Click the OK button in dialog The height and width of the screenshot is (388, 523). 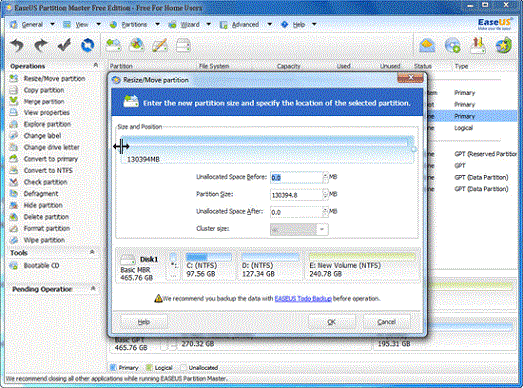click(332, 322)
